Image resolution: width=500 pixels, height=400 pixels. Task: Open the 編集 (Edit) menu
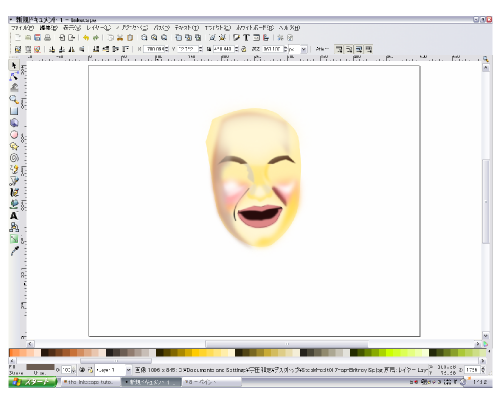click(x=49, y=28)
